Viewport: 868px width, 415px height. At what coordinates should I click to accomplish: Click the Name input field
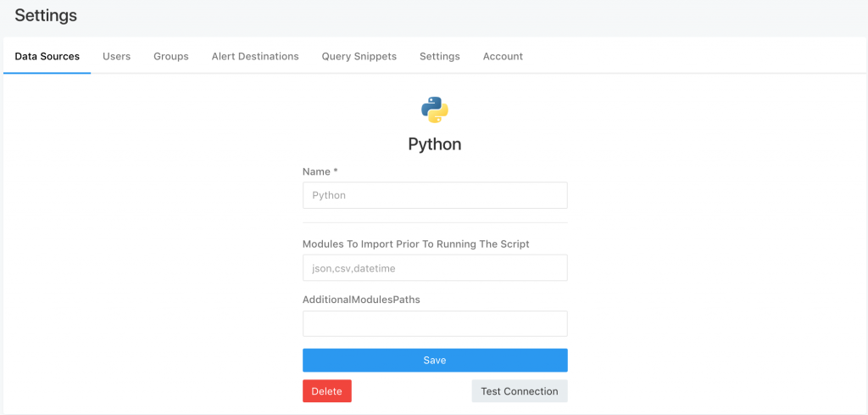[x=435, y=195]
